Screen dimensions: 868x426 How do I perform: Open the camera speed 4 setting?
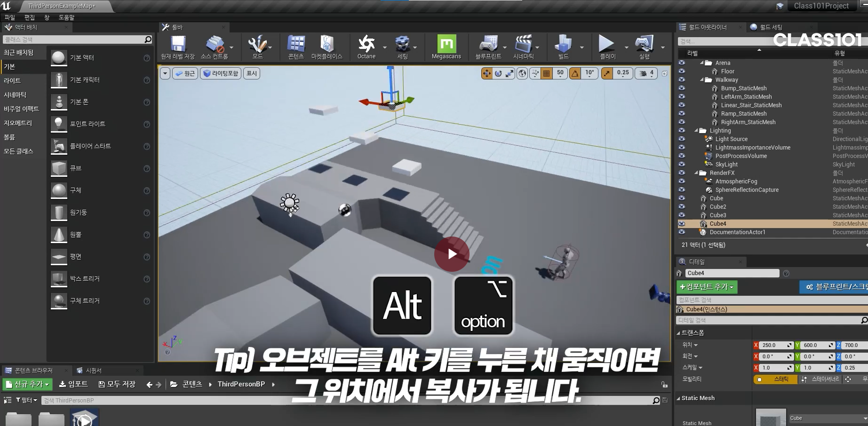(x=646, y=73)
